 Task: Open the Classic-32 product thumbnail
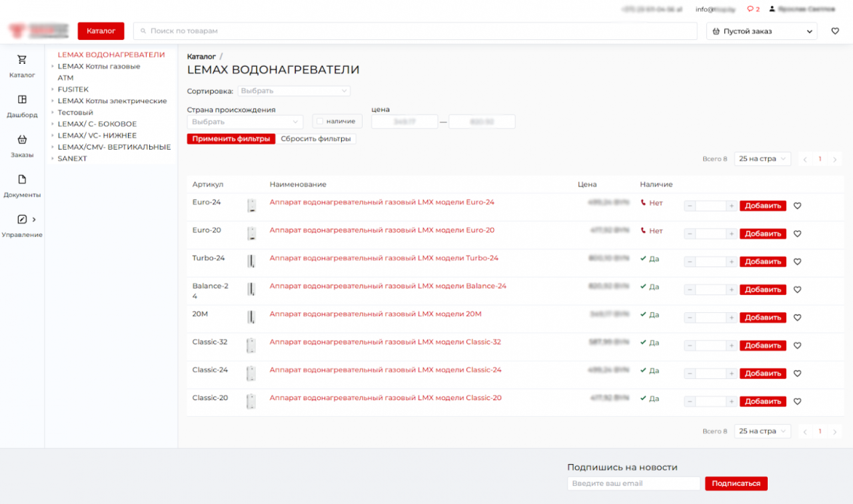(251, 346)
